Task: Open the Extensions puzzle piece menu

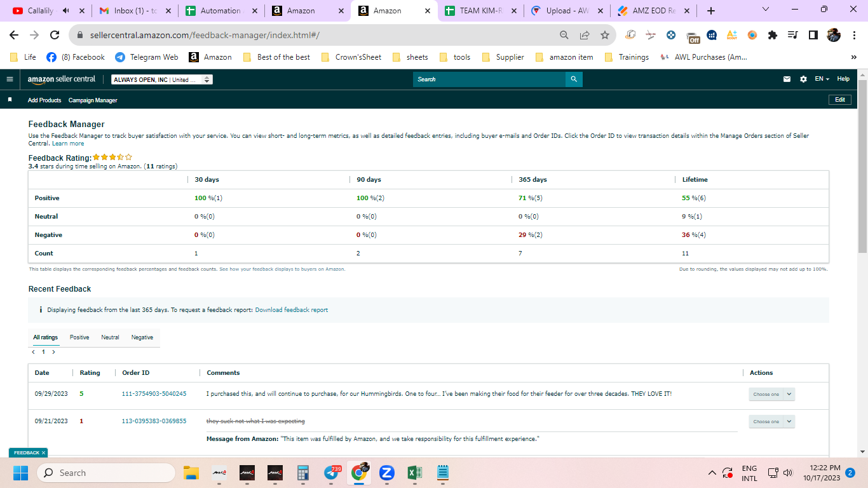Action: (773, 35)
